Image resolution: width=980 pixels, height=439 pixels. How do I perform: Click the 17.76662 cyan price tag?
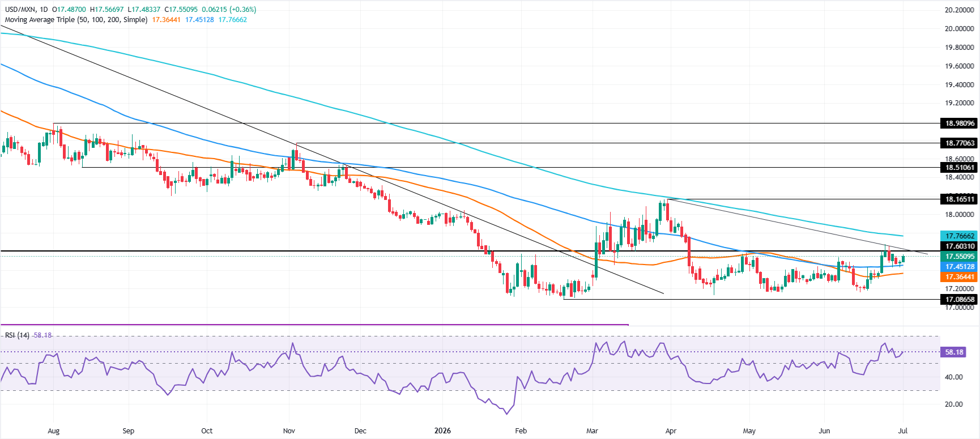click(960, 236)
